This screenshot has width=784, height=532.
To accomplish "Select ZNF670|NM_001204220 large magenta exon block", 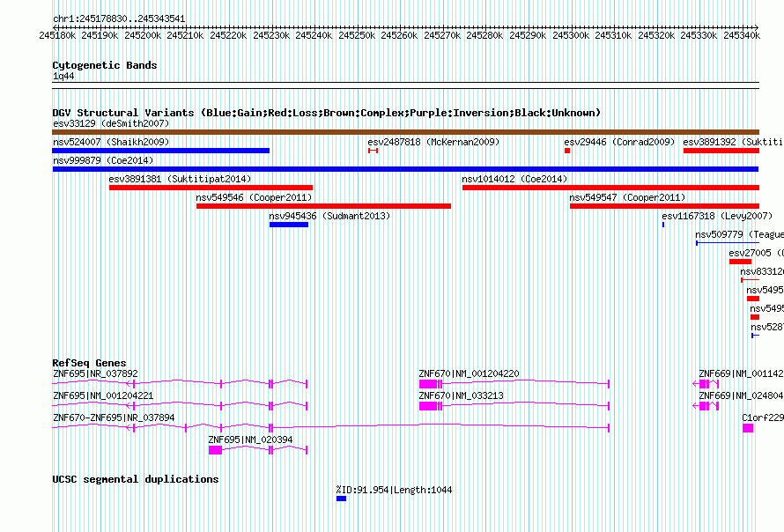I will tap(428, 384).
